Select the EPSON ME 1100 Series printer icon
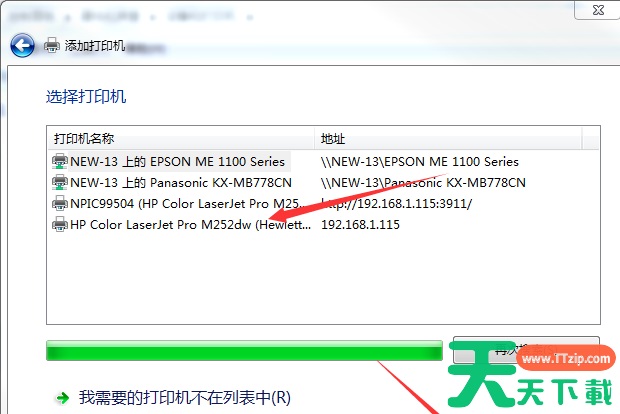This screenshot has width=620, height=414. tap(60, 161)
